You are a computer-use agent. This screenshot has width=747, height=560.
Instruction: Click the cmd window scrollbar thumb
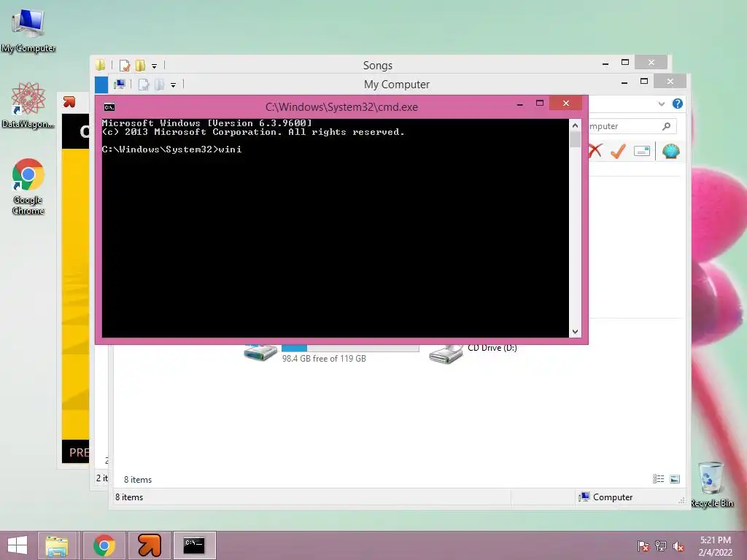(x=575, y=139)
